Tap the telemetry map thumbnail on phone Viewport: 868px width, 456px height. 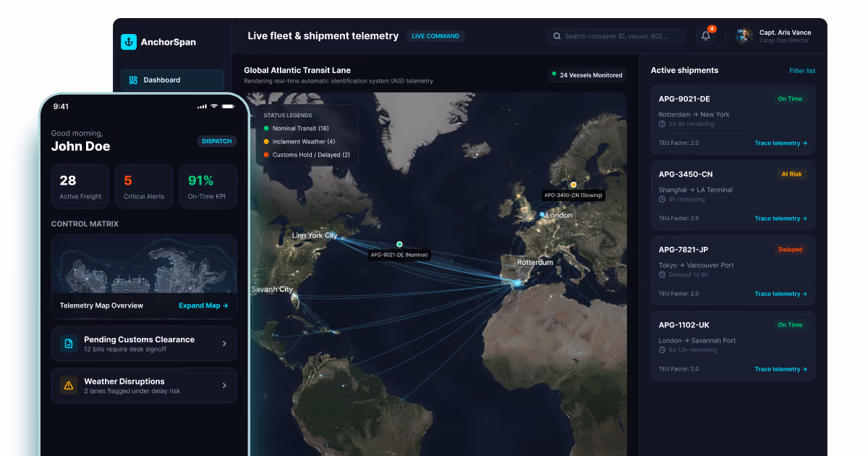pos(144,265)
